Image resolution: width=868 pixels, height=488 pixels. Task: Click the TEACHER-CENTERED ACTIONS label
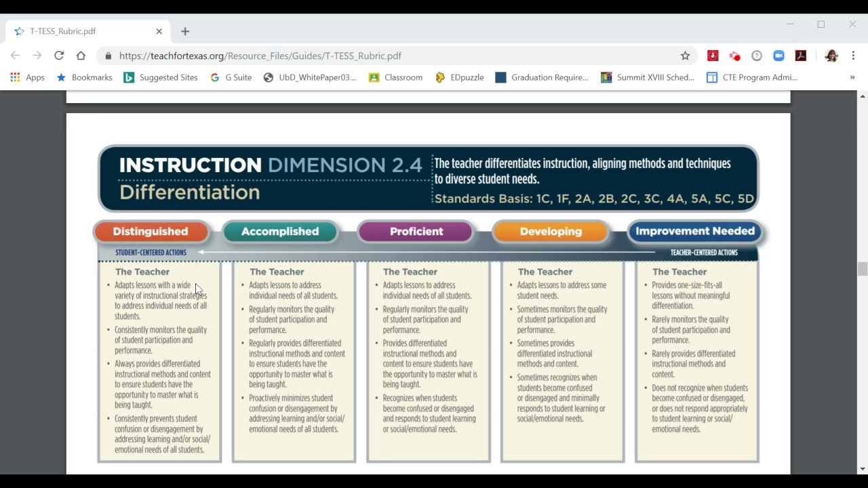(704, 252)
